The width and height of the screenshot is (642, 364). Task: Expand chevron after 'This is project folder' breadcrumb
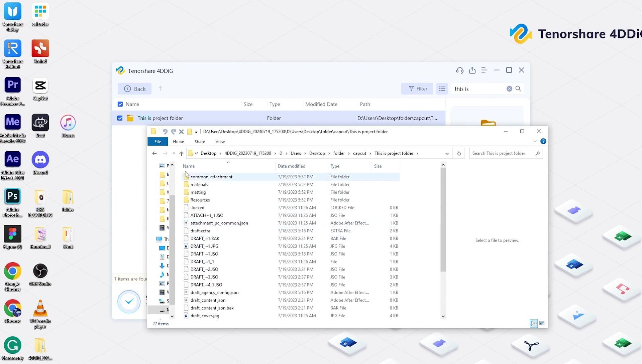pyautogui.click(x=417, y=153)
